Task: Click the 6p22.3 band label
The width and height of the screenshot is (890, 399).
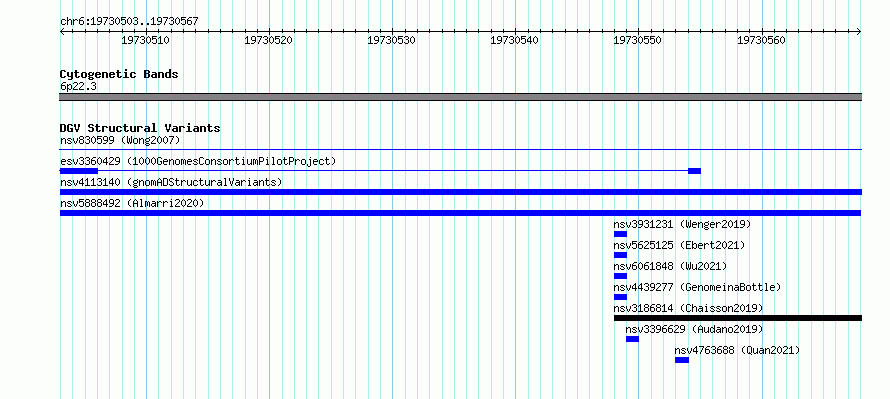Action: 78,86
